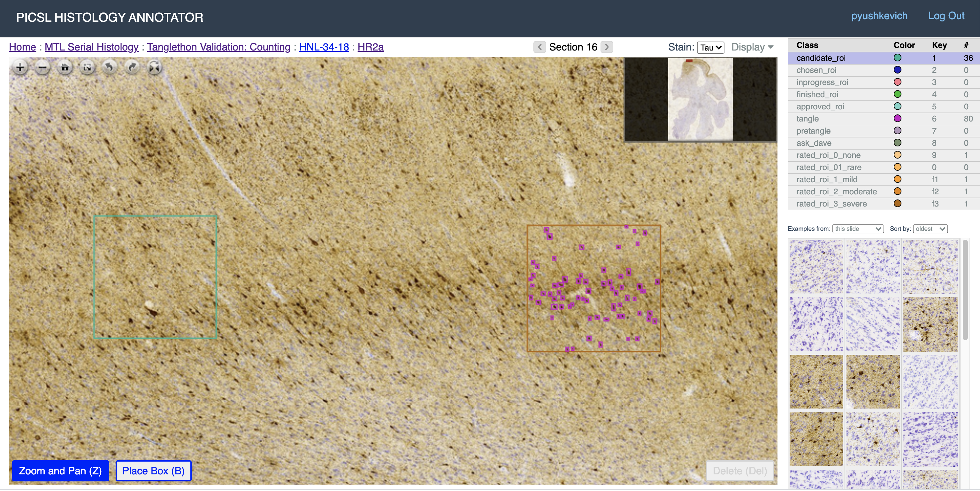Click the slide overview navigator thumbnail
Viewport: 980px width, 491px height.
pyautogui.click(x=701, y=100)
